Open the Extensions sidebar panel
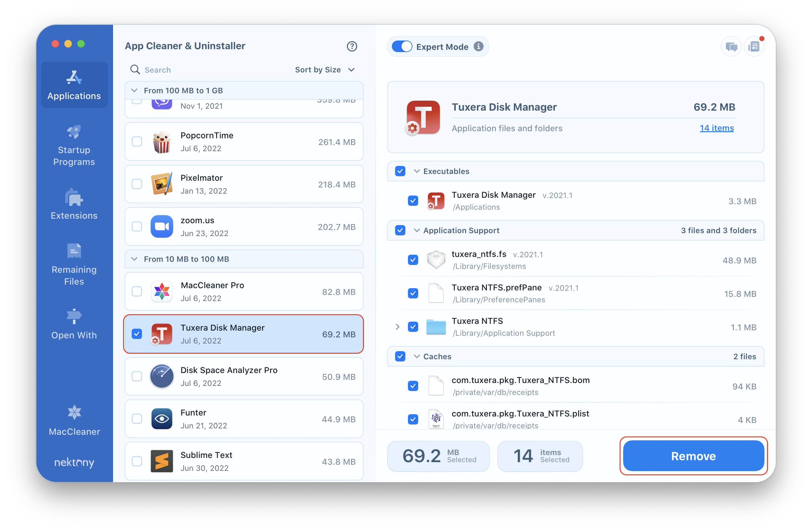The height and width of the screenshot is (530, 812). (75, 206)
